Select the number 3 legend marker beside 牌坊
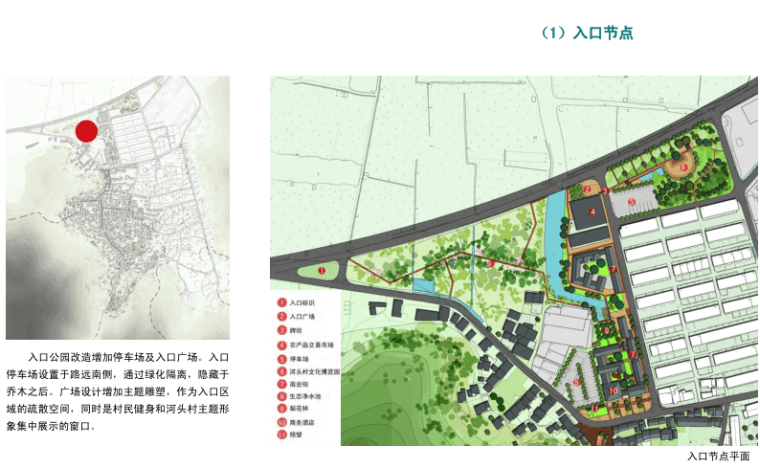 [x=282, y=330]
